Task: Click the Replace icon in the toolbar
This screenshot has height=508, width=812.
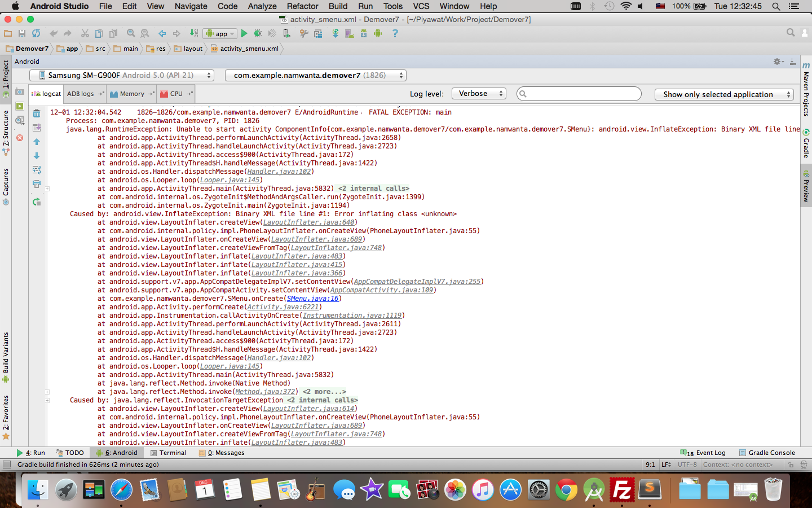Action: [145, 33]
